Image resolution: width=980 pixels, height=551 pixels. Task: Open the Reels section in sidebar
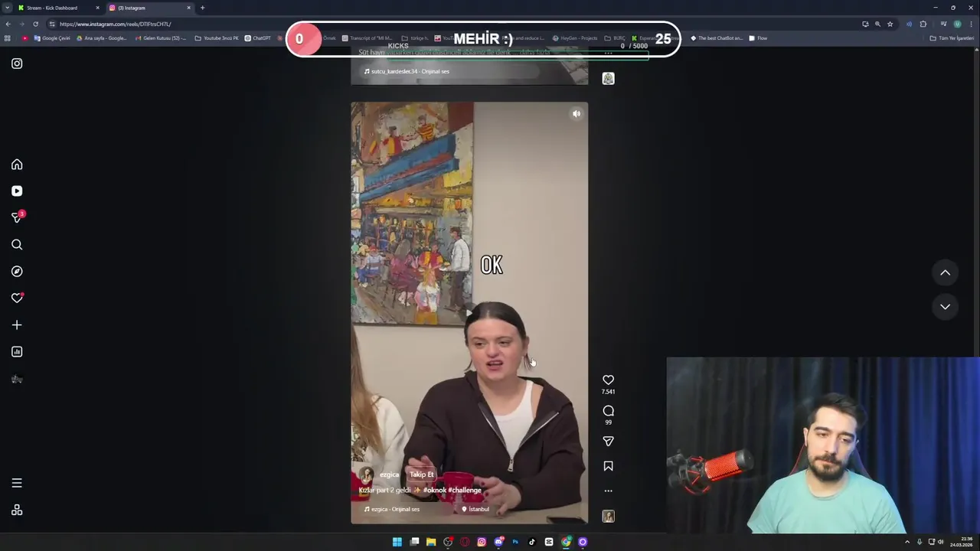(17, 191)
